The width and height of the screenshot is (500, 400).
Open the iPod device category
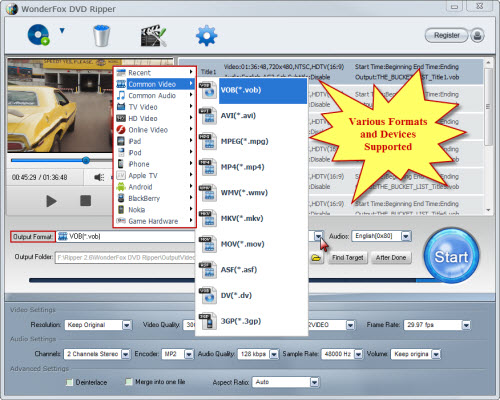click(x=155, y=153)
